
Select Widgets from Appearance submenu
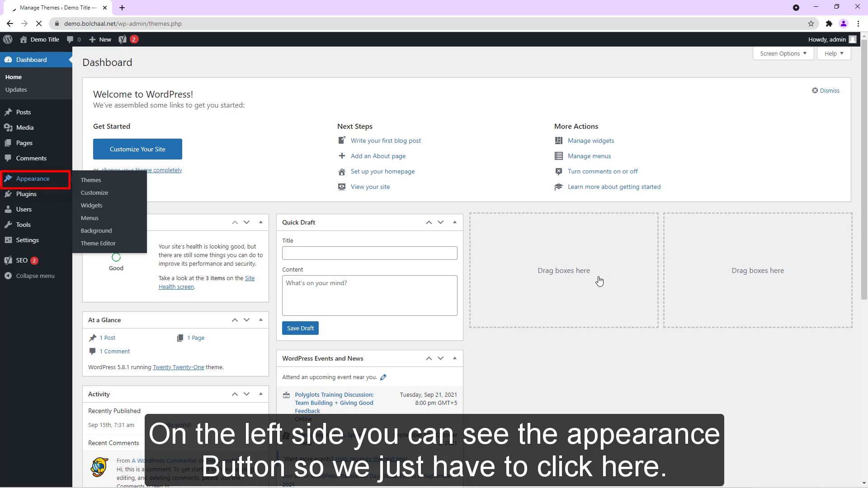pyautogui.click(x=91, y=205)
